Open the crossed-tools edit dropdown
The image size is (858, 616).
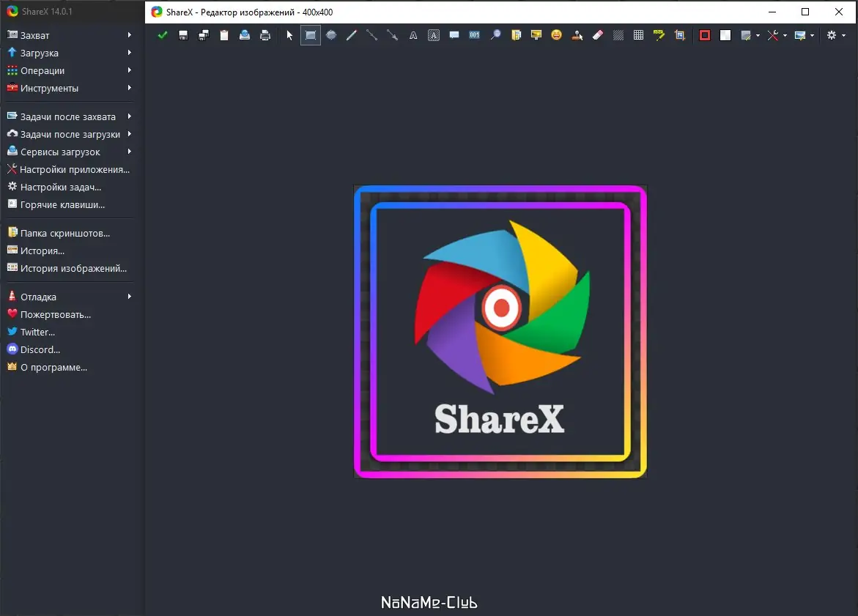[x=777, y=35]
